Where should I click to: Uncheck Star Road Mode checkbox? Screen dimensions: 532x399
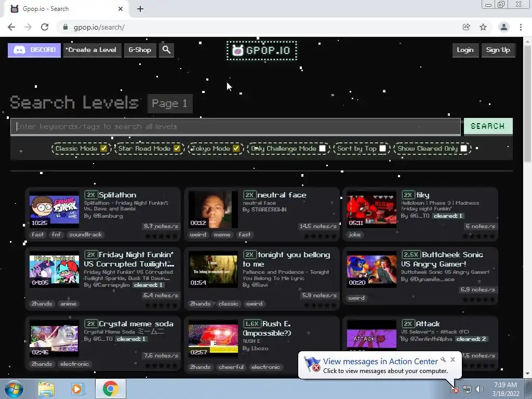coord(177,148)
